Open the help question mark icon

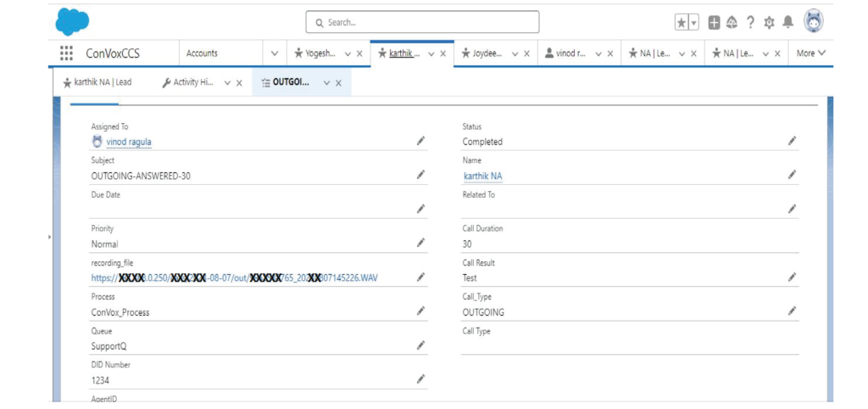pos(750,23)
